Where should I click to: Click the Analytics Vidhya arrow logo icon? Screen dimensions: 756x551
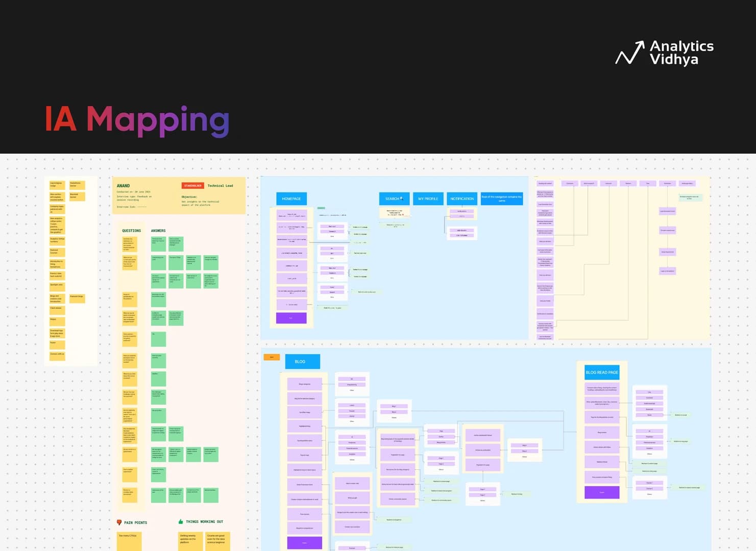(x=629, y=53)
